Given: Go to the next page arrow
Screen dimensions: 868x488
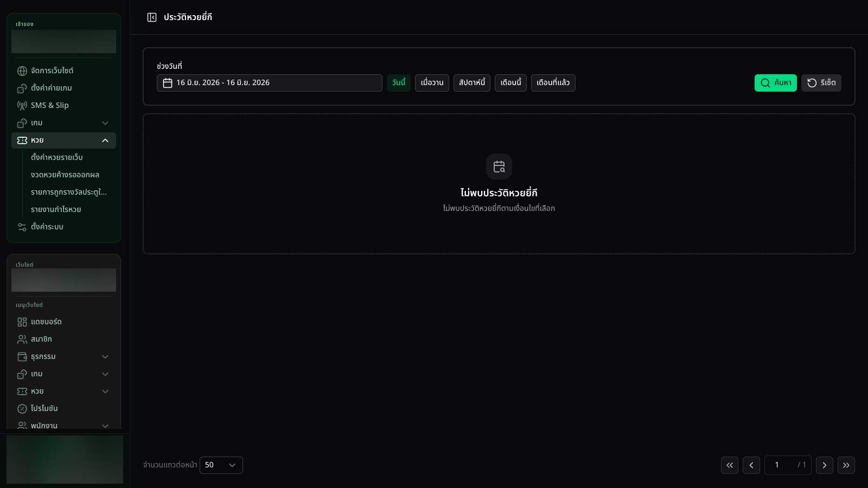Looking at the screenshot, I should coord(825,465).
